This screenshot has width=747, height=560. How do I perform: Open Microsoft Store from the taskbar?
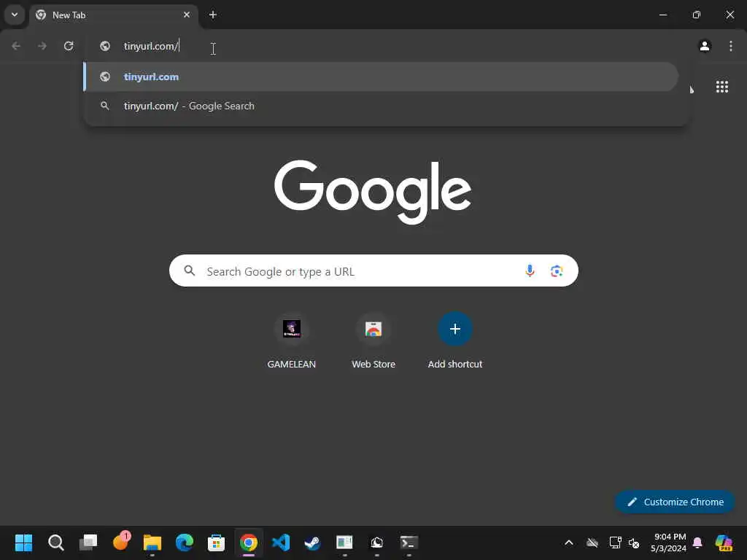click(x=216, y=542)
